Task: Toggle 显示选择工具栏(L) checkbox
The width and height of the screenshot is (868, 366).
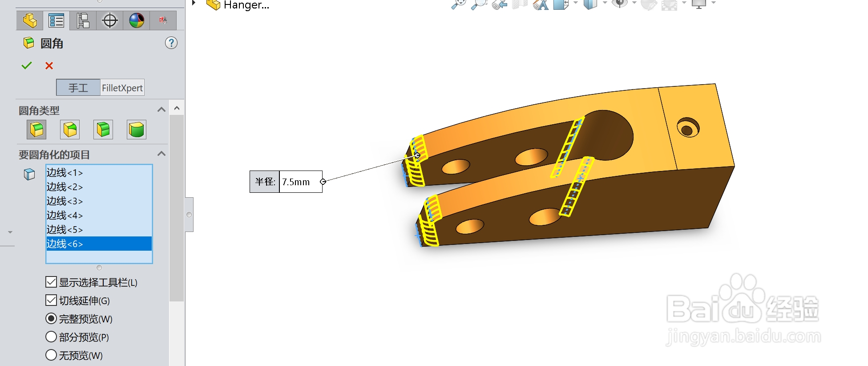Action: click(51, 282)
